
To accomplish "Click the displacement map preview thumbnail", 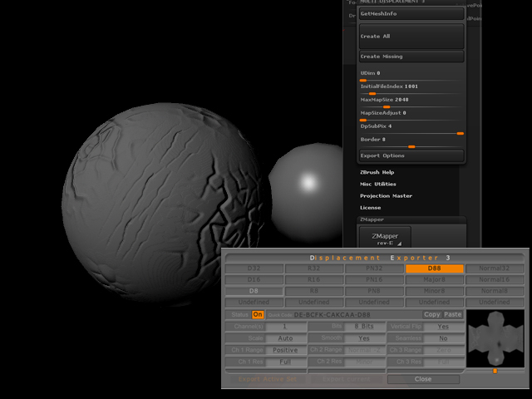I will tap(495, 338).
